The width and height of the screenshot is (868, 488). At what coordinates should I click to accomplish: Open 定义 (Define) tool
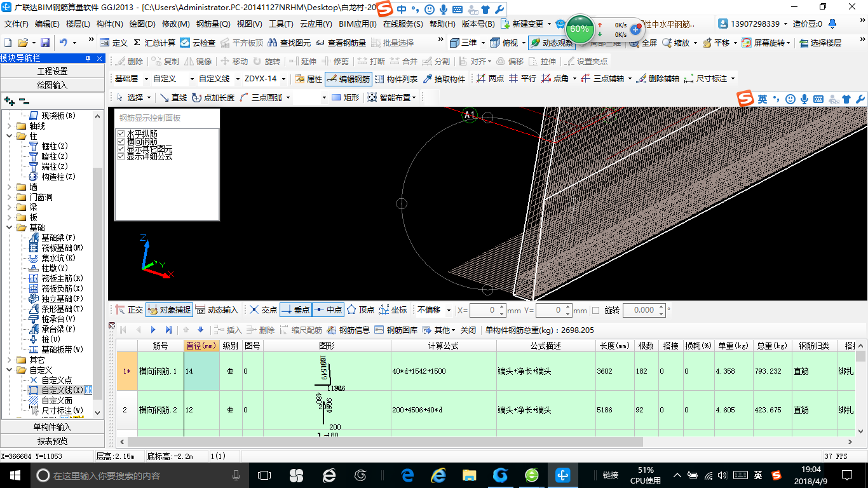(114, 43)
